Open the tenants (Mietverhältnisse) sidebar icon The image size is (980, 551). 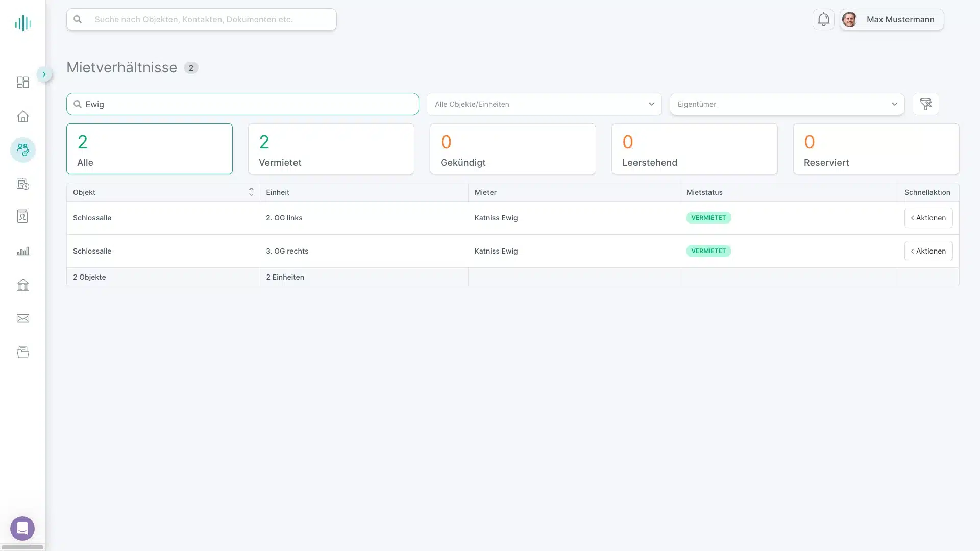(23, 150)
